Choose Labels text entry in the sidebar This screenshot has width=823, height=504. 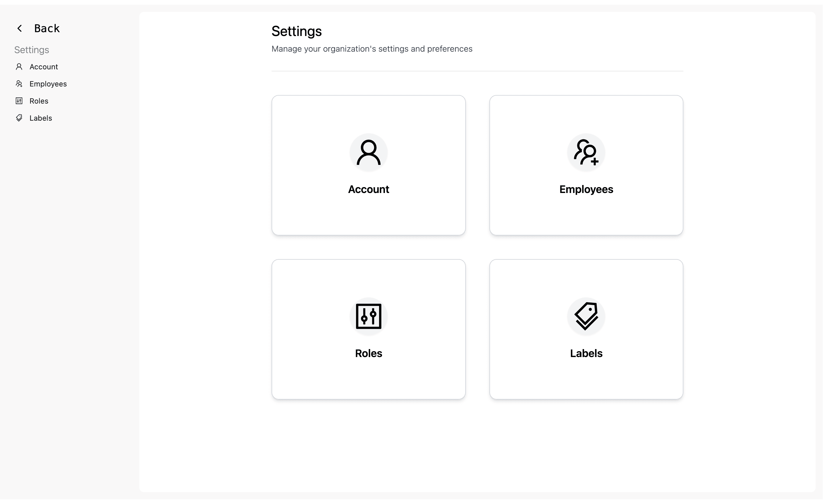tap(41, 118)
